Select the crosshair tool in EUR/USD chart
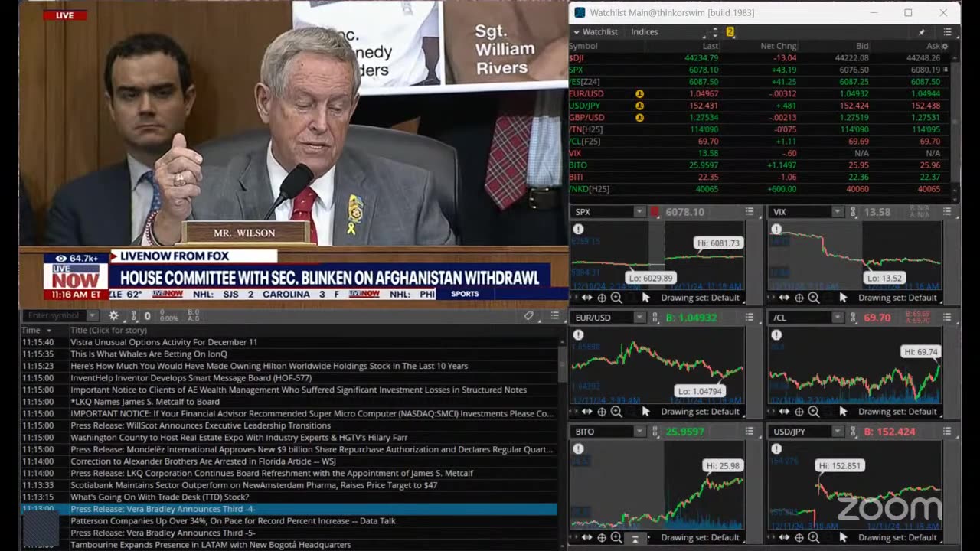980x551 pixels. (x=602, y=412)
